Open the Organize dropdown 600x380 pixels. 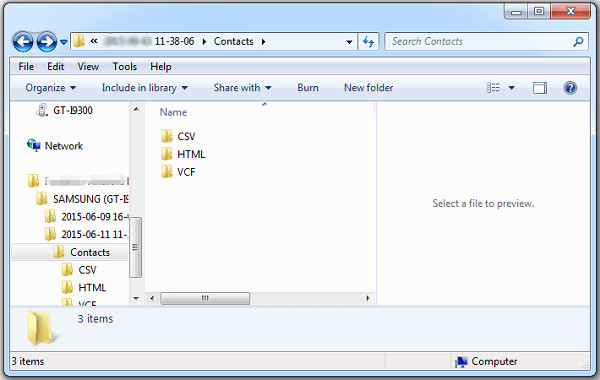pos(51,88)
